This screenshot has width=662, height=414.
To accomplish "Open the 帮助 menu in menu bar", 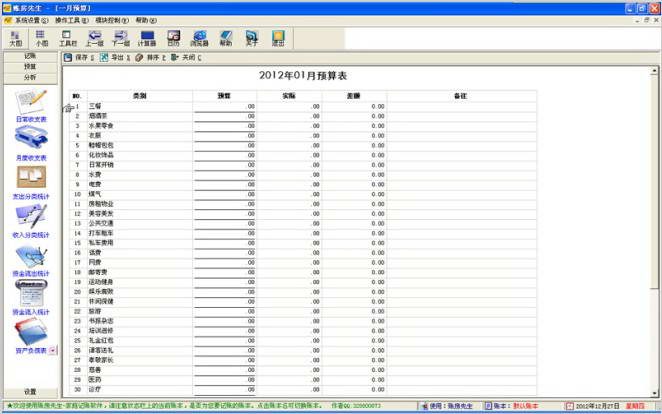I will pos(146,20).
